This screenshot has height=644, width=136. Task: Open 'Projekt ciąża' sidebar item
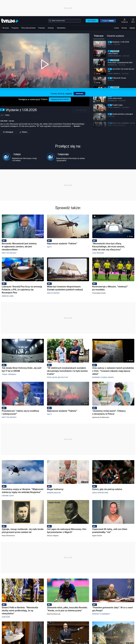pos(117,105)
